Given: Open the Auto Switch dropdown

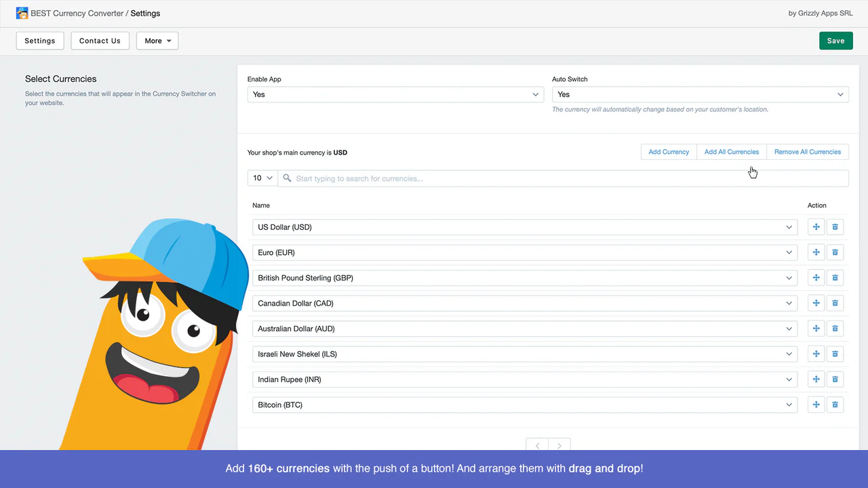Looking at the screenshot, I should 700,94.
